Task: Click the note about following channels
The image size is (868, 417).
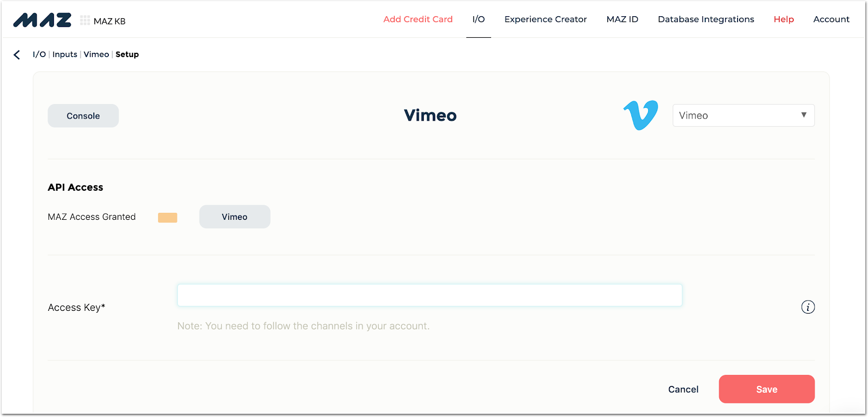Action: [x=304, y=326]
